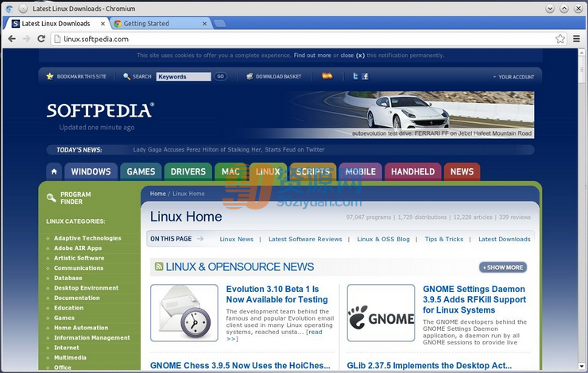Open the GNOME Settings Daemon 3.9.5 article
Viewport: 588px width, 373px height.
tap(474, 300)
